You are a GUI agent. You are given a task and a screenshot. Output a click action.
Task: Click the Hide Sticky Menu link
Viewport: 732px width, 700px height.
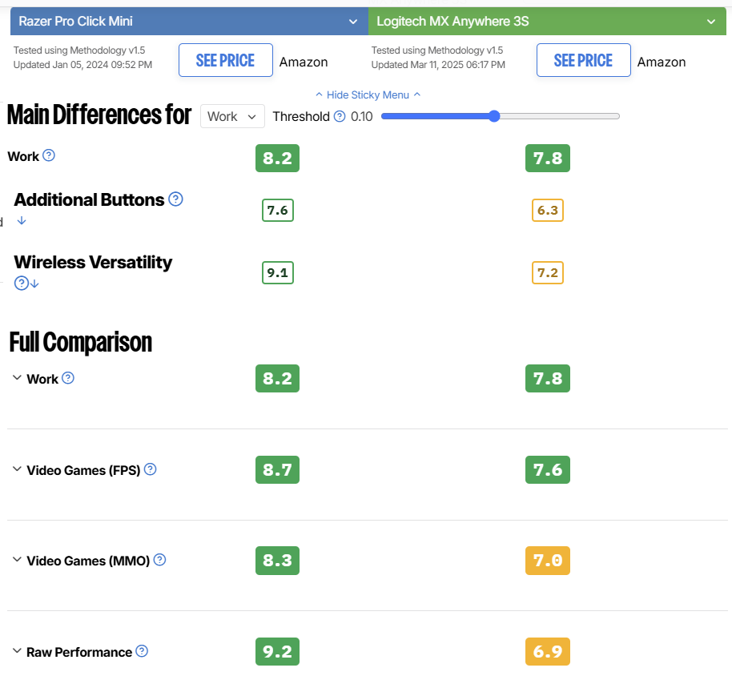368,95
